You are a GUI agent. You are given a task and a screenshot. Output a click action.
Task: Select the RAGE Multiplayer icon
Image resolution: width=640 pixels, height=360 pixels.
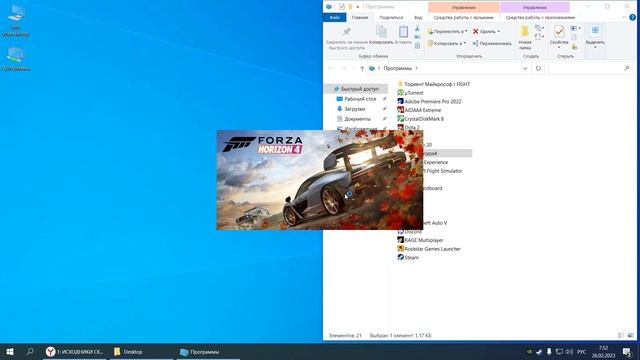tap(400, 240)
